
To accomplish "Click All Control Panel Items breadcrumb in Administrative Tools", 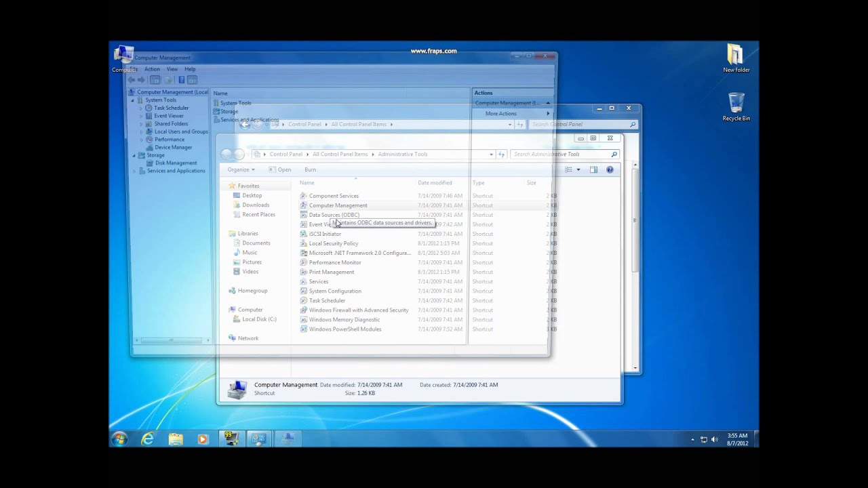I will pyautogui.click(x=340, y=154).
